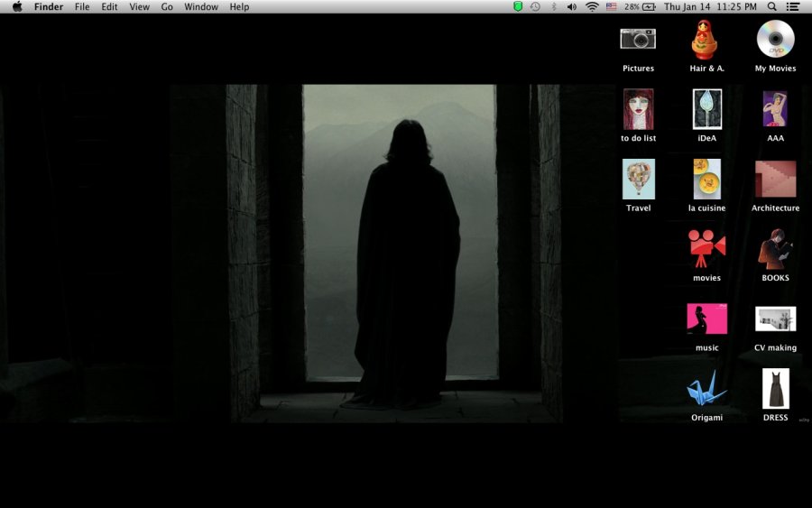Open the to do list folder icon
This screenshot has height=508, width=812.
pyautogui.click(x=638, y=109)
